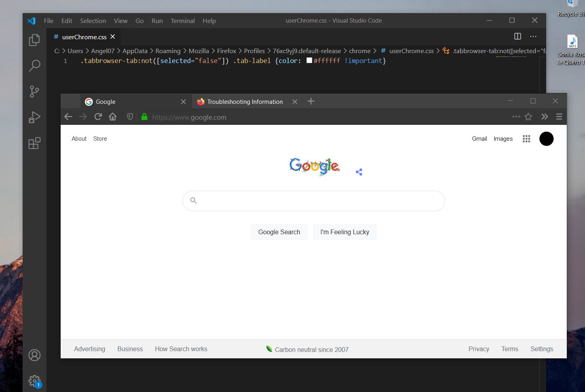585x392 pixels.
Task: Reload the Google page in Firefox
Action: [98, 117]
